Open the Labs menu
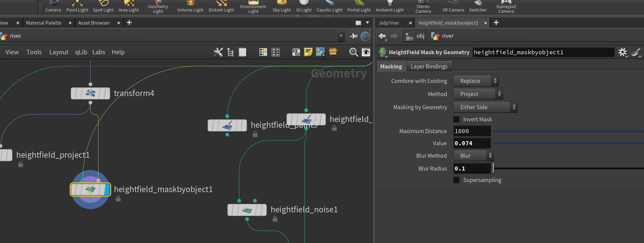Viewport: 644px width, 243px height. tap(99, 52)
